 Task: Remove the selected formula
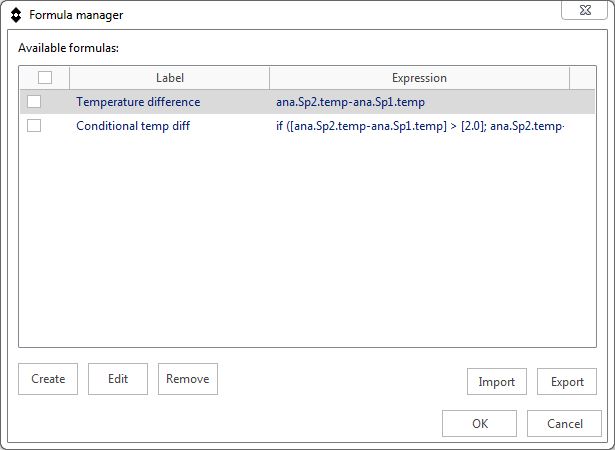(x=188, y=379)
